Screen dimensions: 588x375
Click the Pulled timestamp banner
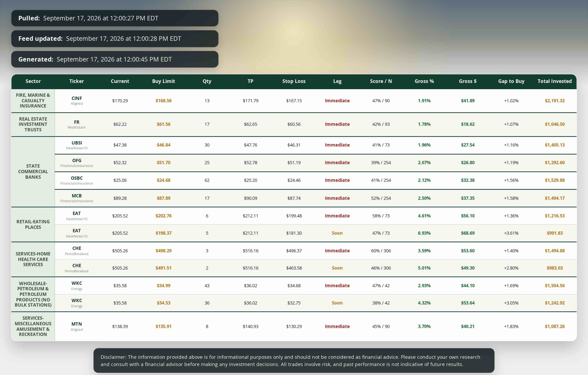tap(115, 18)
